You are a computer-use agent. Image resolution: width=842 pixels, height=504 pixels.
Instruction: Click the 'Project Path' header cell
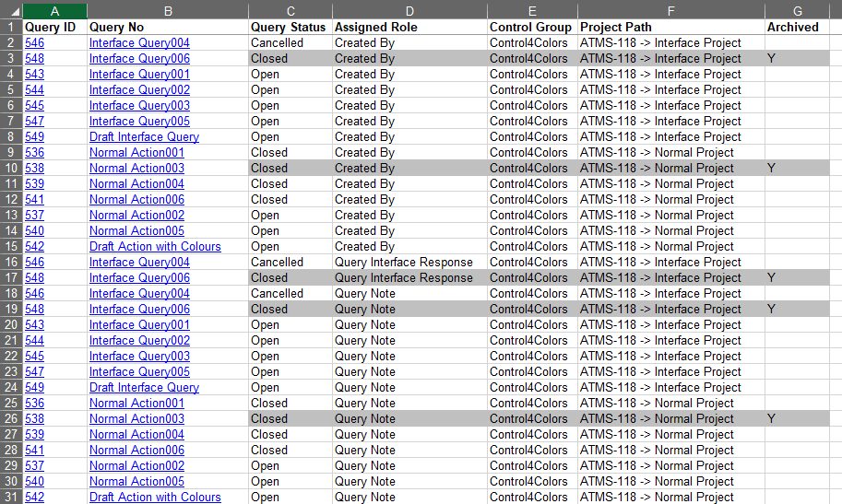670,28
